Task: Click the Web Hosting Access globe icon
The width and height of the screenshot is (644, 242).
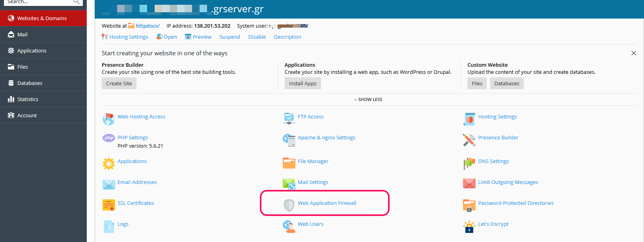Action: pyautogui.click(x=108, y=119)
